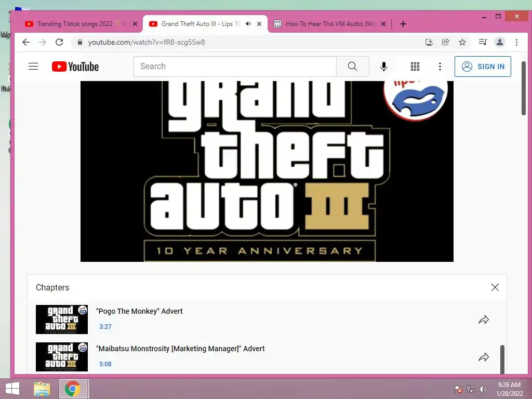This screenshot has width=532, height=399.
Task: Focus the YouTube Search field
Action: point(235,66)
